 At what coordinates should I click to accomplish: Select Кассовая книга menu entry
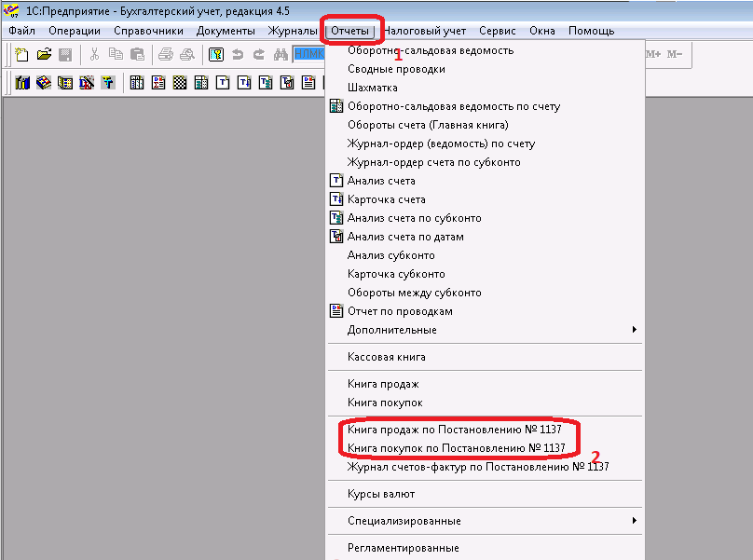point(485,357)
